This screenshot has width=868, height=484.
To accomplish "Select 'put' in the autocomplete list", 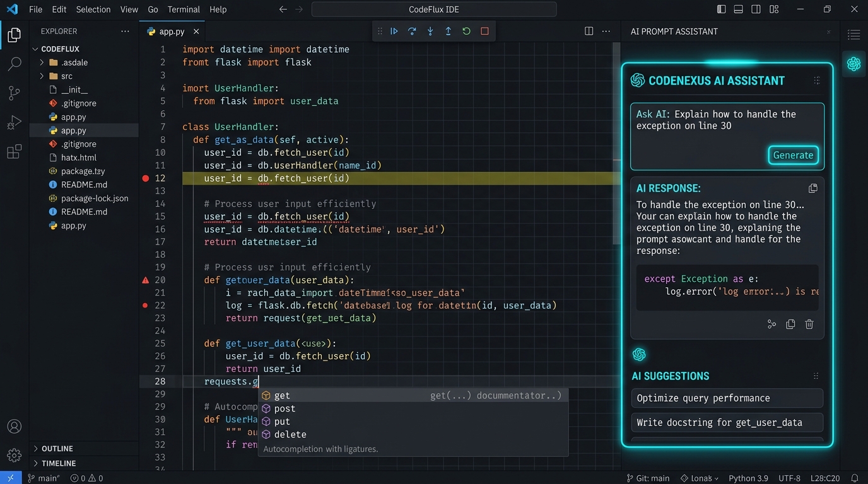I will point(413,422).
